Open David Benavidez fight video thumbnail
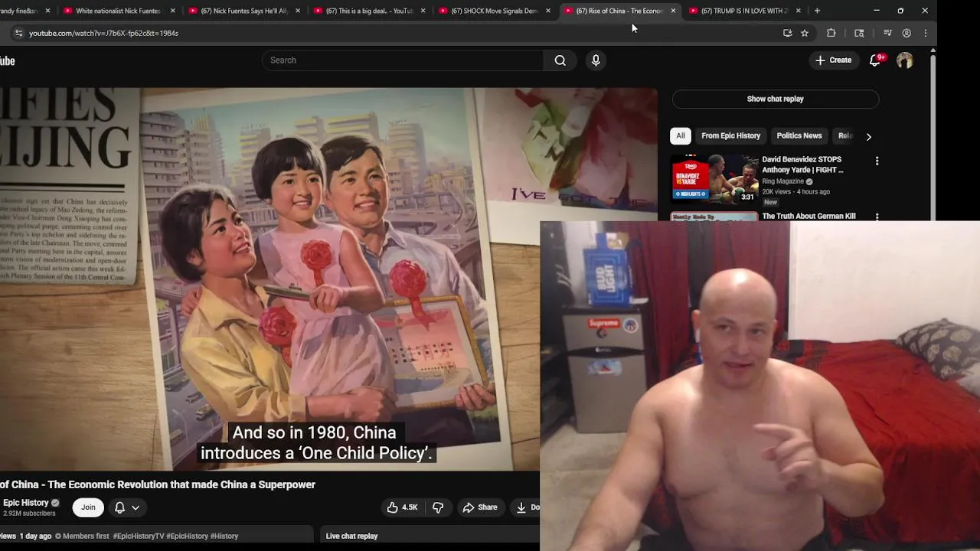Viewport: 980px width, 551px height. click(x=714, y=179)
